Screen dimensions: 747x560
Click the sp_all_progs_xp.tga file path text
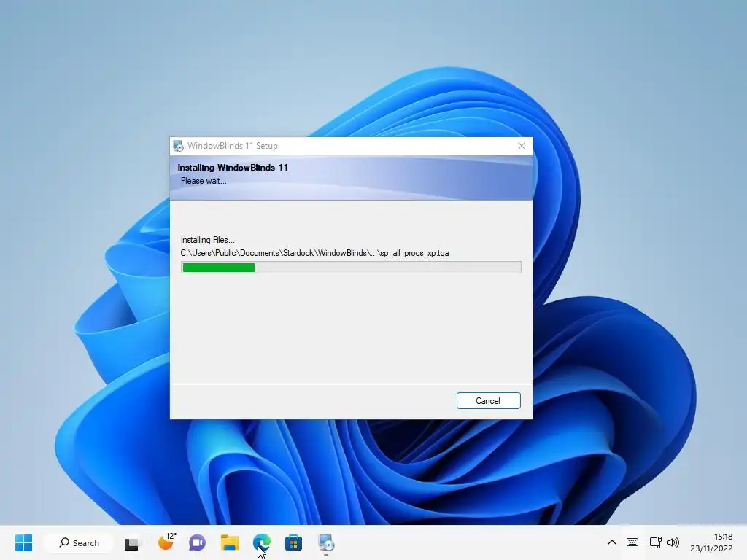(314, 253)
